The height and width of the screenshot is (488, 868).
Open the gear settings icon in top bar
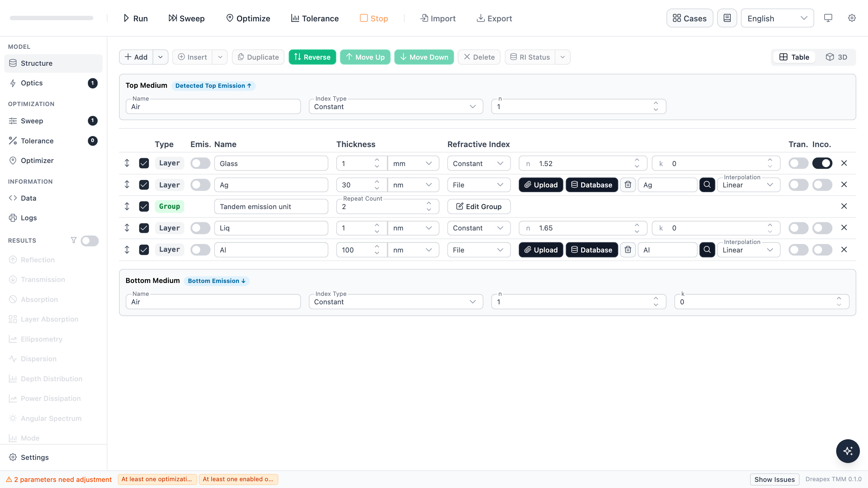click(x=852, y=18)
